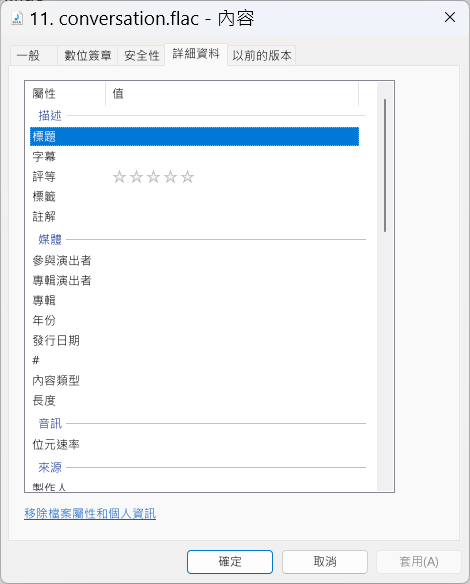Image resolution: width=470 pixels, height=584 pixels.
Task: Click the 取消 button
Action: pos(325,562)
